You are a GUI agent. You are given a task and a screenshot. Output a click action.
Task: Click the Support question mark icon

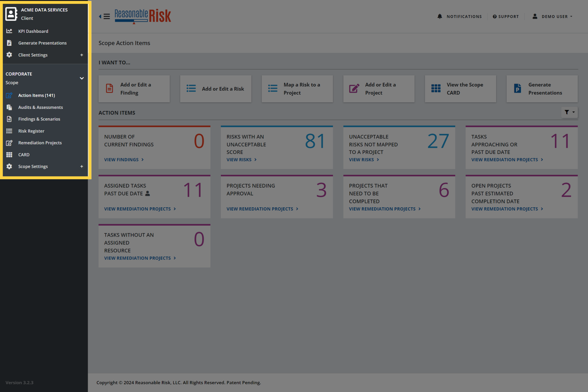tap(494, 17)
